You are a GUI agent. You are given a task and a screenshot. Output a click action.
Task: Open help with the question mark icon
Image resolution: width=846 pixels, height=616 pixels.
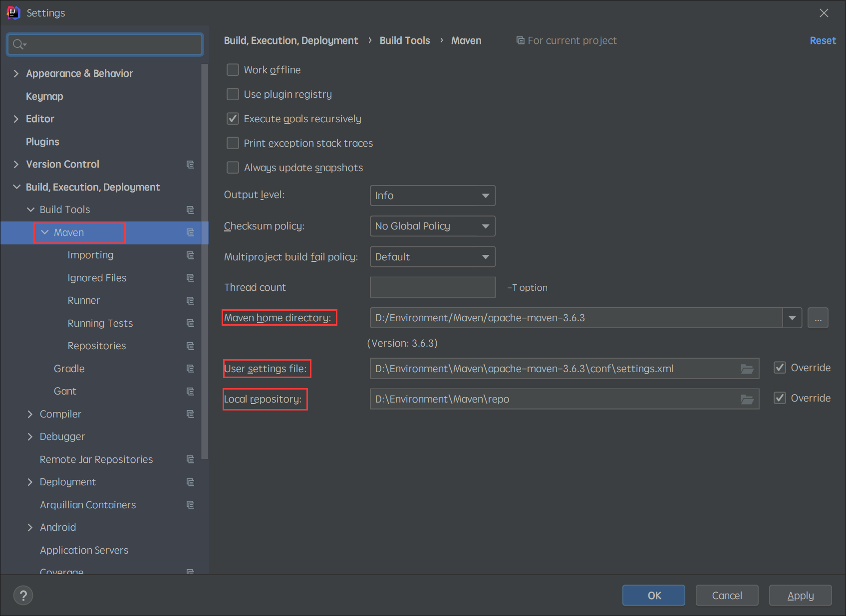(23, 595)
